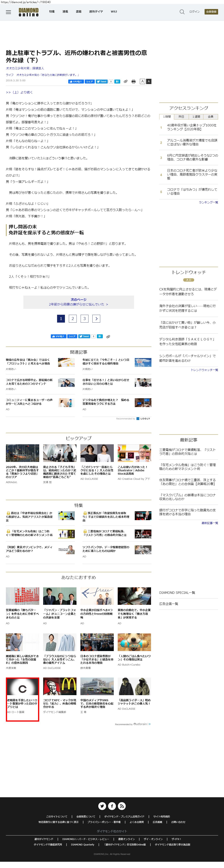Open WSJ in the top navigation
The width and height of the screenshot is (224, 868).
coord(114,11)
